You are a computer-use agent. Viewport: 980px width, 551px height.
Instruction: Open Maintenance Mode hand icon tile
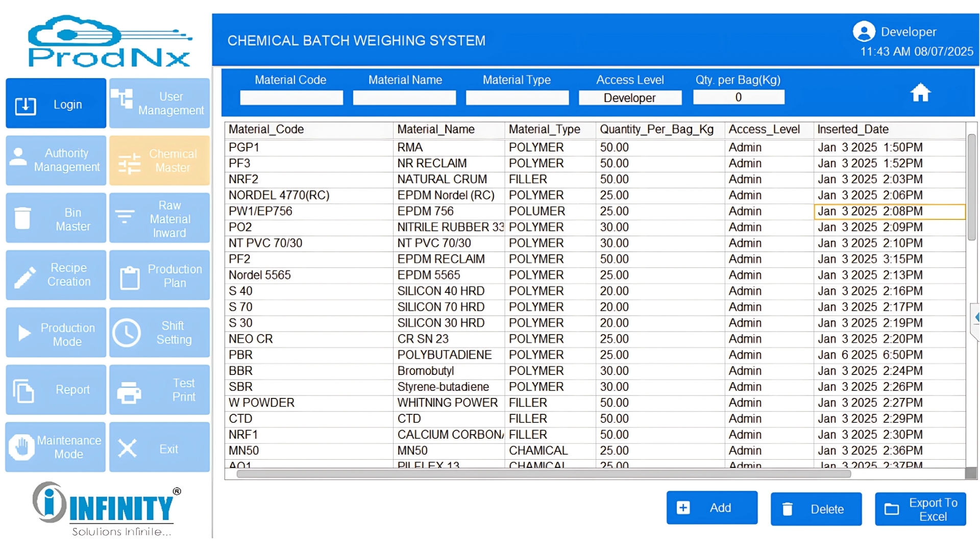click(x=56, y=447)
